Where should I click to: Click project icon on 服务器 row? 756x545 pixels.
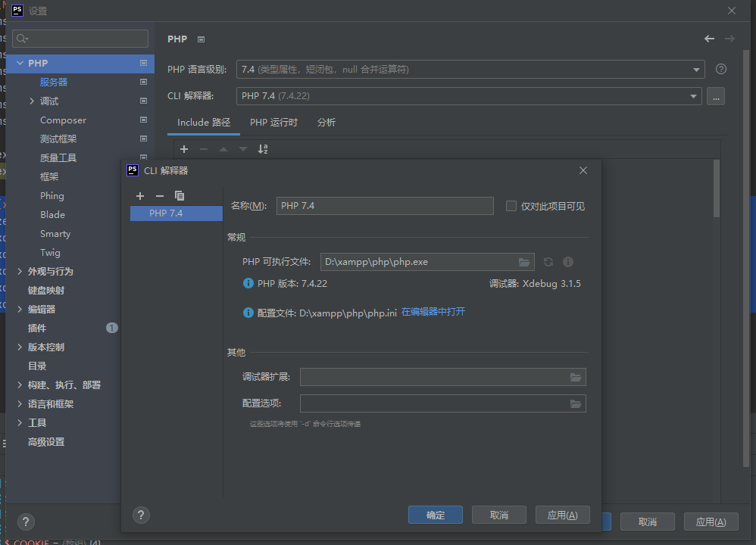[143, 82]
